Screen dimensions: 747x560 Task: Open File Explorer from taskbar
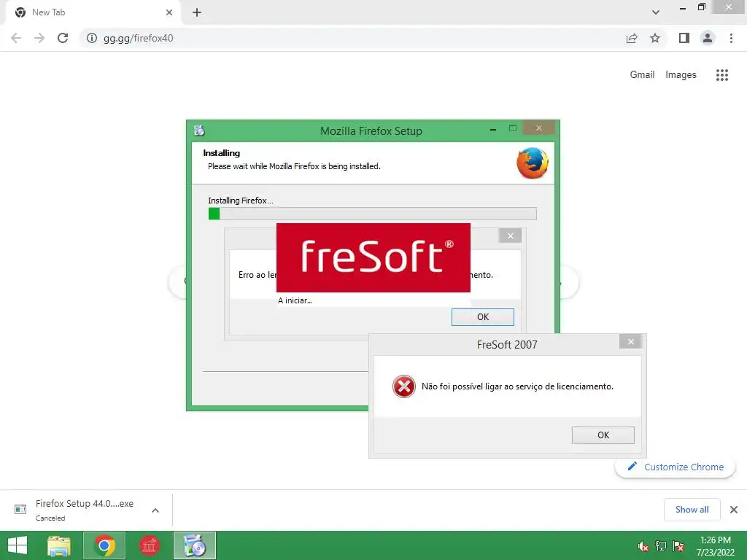(59, 545)
